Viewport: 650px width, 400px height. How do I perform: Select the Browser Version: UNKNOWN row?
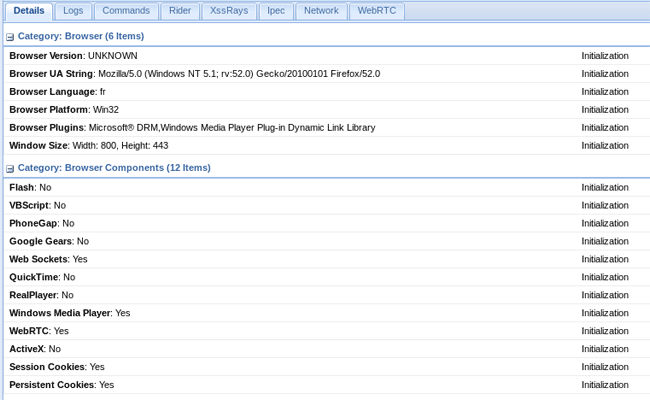click(x=327, y=56)
